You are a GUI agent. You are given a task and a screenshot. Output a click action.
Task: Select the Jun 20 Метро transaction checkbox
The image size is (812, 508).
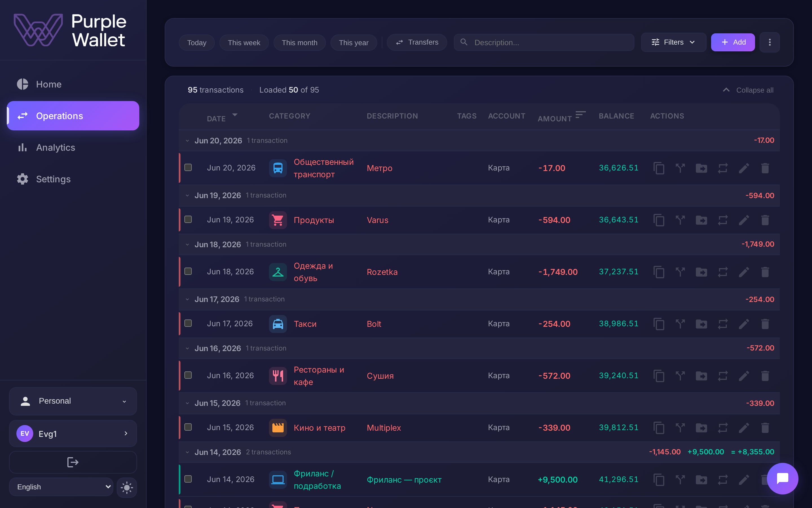tap(188, 167)
